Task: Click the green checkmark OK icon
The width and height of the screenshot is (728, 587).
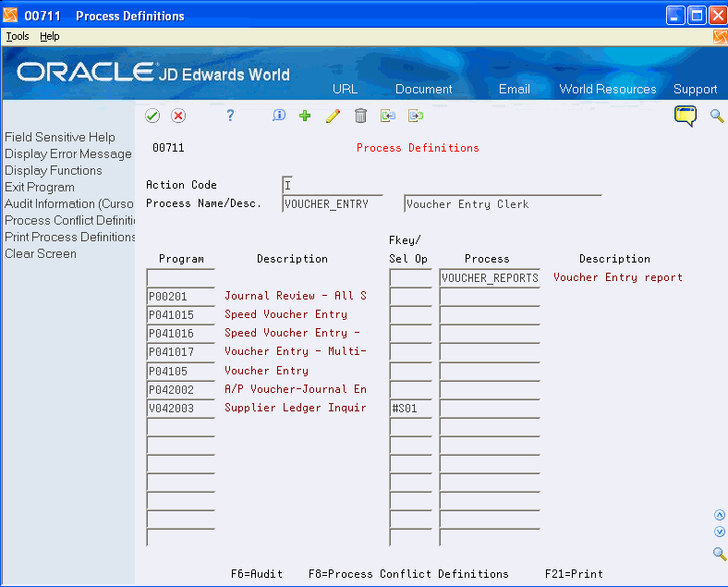Action: (x=152, y=116)
